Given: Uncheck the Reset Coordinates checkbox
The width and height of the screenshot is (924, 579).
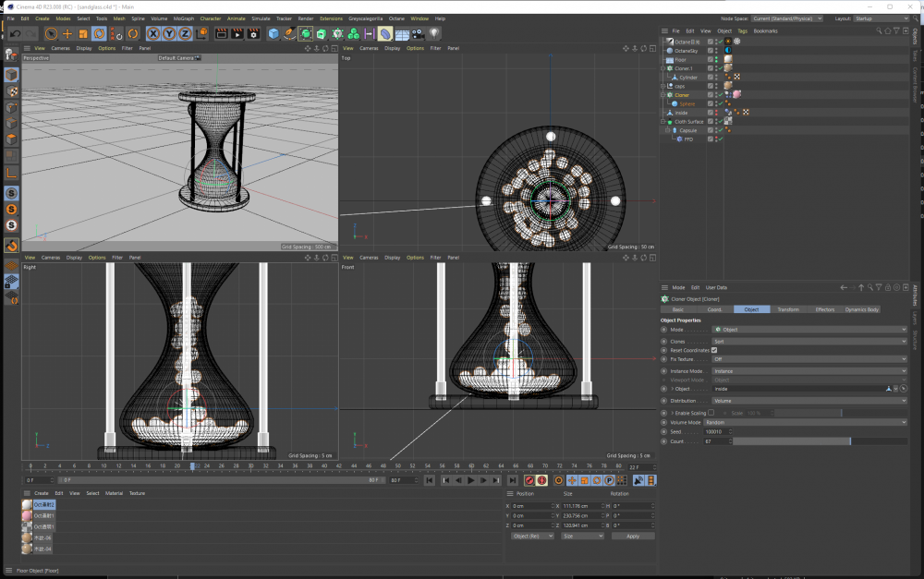Looking at the screenshot, I should click(x=714, y=350).
